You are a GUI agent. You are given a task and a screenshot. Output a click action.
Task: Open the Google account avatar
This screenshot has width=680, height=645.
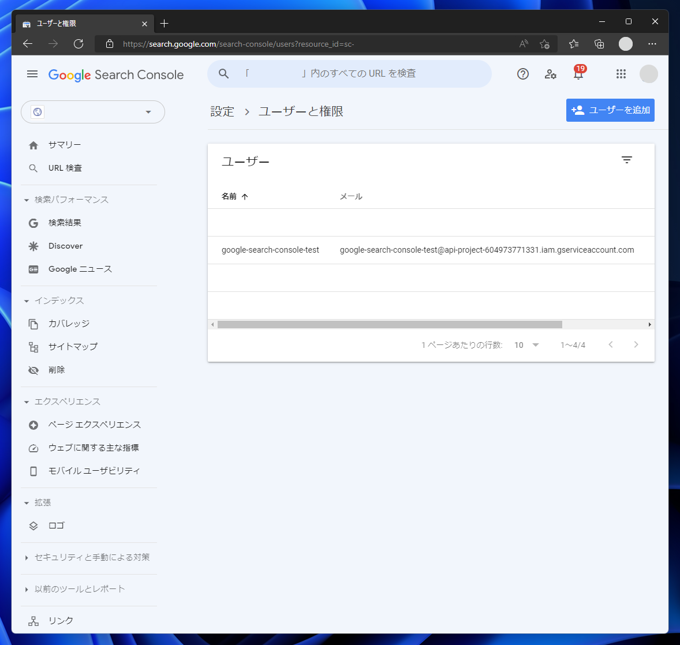[x=648, y=74]
